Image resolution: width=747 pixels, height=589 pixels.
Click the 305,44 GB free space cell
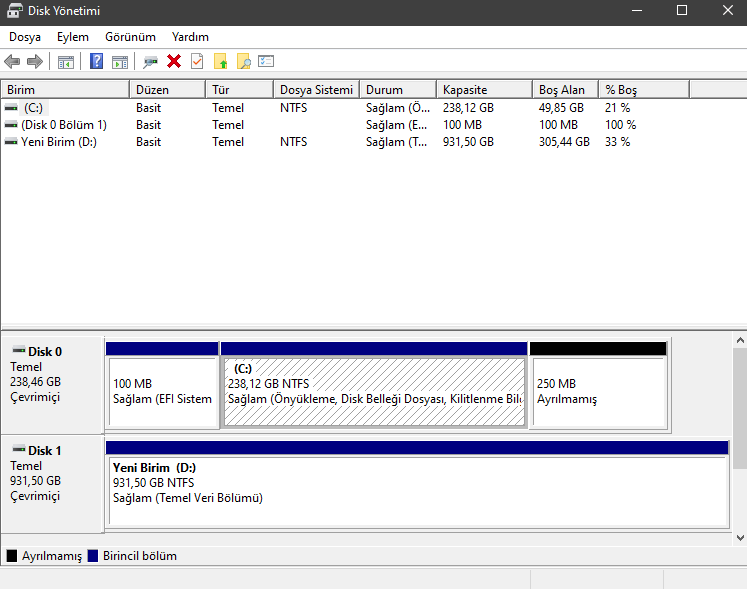(564, 142)
